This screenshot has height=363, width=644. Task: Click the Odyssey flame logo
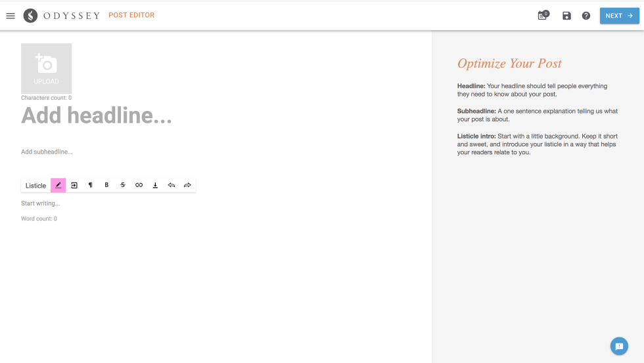coord(30,16)
